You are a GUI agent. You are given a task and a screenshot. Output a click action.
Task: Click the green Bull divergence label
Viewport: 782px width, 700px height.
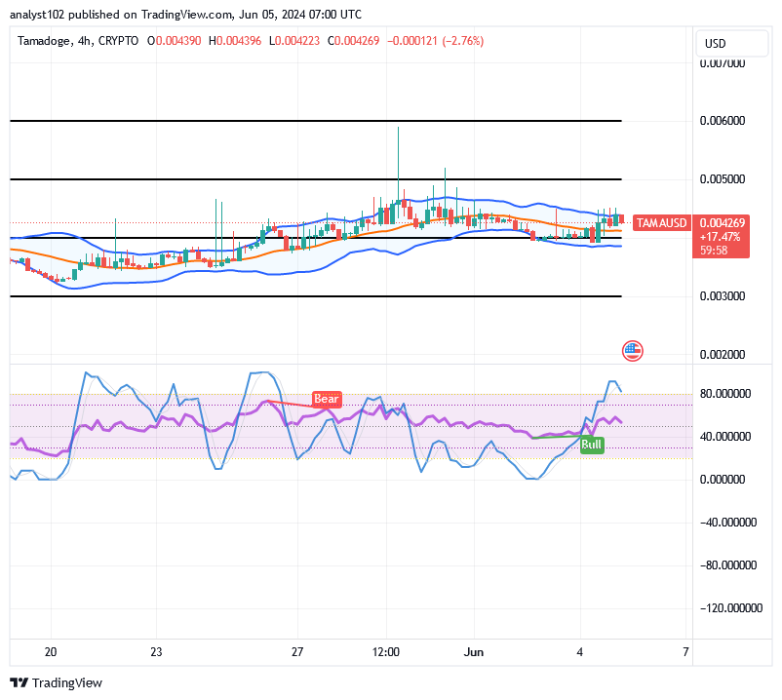click(592, 445)
